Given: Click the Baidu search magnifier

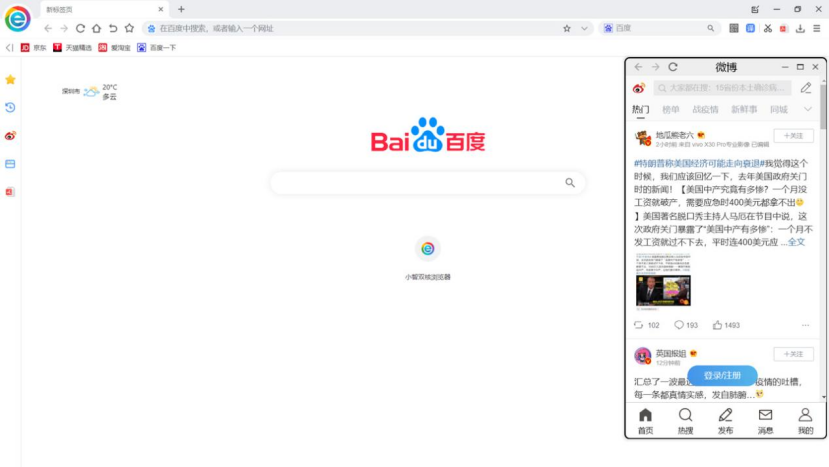Looking at the screenshot, I should (x=570, y=183).
